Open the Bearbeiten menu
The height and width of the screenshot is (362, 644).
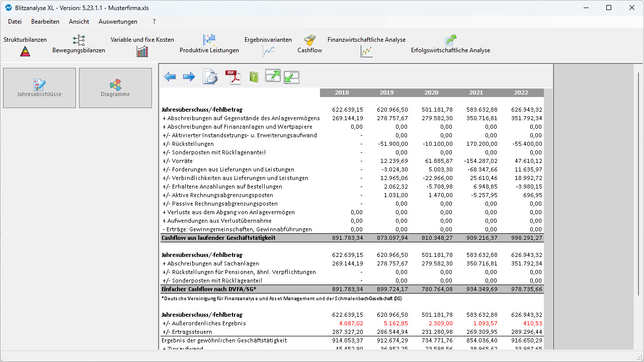(45, 22)
